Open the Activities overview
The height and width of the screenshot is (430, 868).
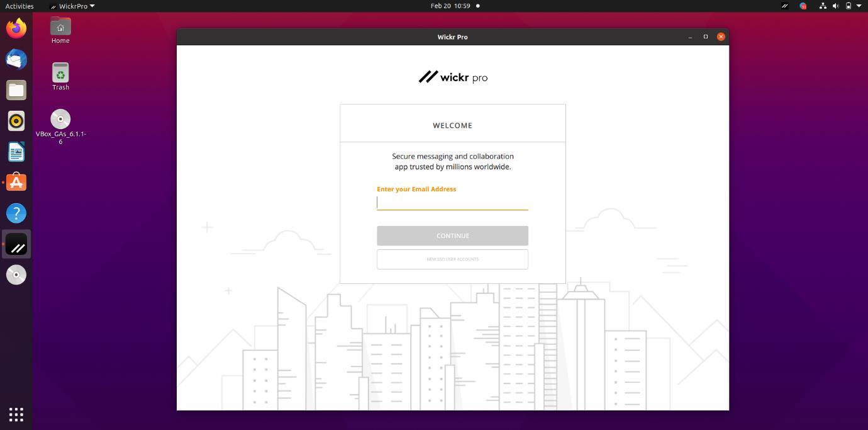coord(19,6)
